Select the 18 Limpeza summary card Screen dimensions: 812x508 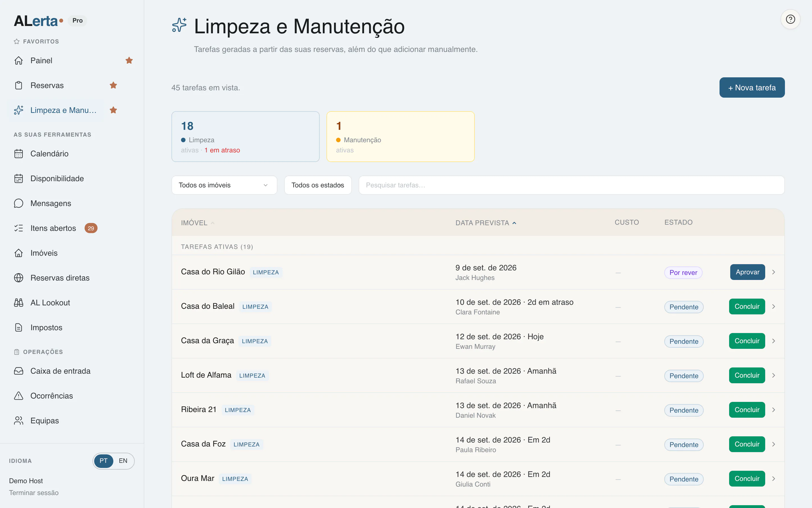(x=245, y=136)
